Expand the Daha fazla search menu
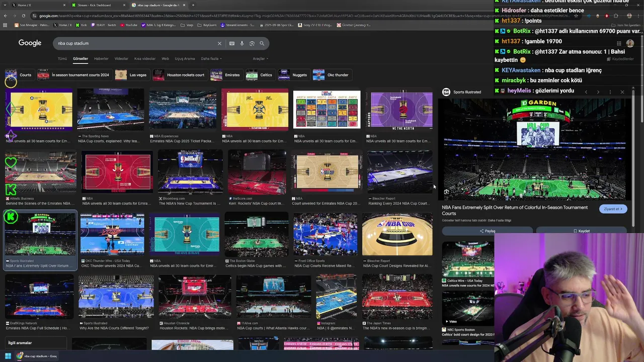Screen dimensions: 644x362 [211, 58]
